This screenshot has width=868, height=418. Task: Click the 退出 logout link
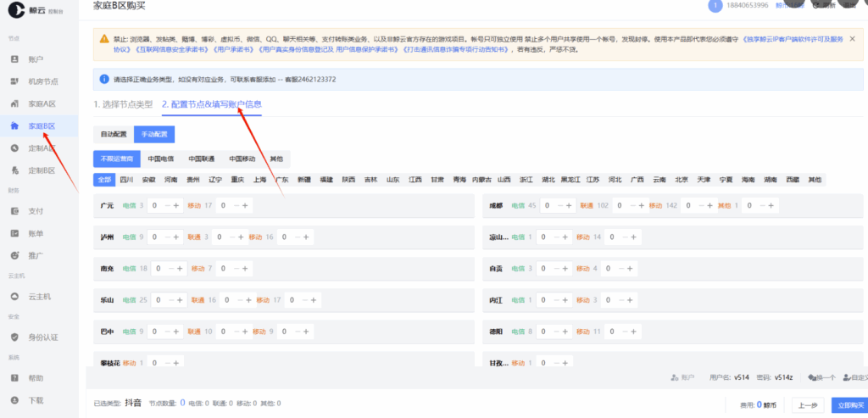click(849, 6)
